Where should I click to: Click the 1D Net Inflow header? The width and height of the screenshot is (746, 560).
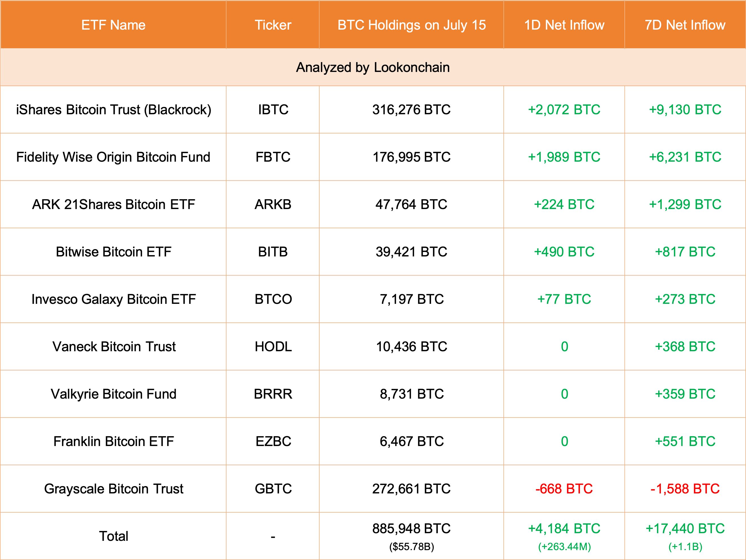click(x=564, y=25)
